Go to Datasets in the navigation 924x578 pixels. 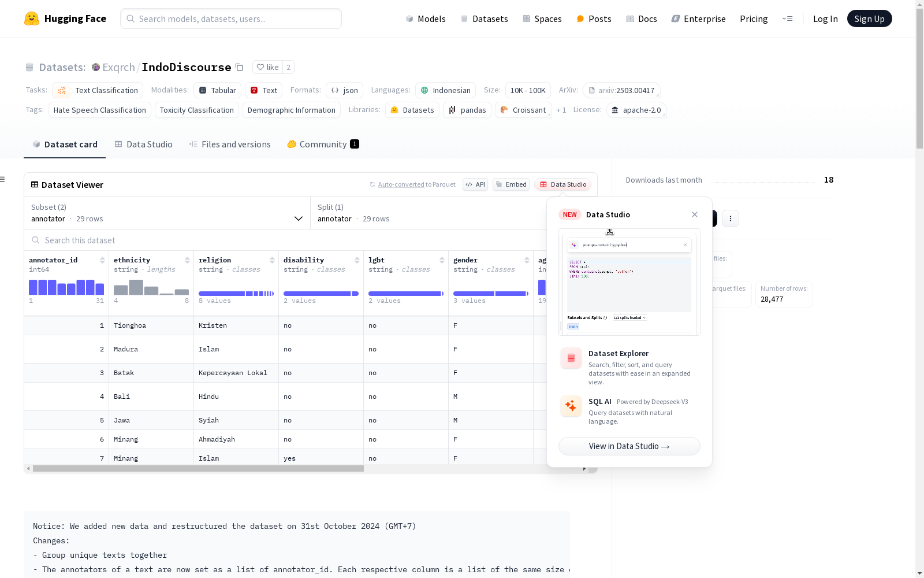point(484,18)
